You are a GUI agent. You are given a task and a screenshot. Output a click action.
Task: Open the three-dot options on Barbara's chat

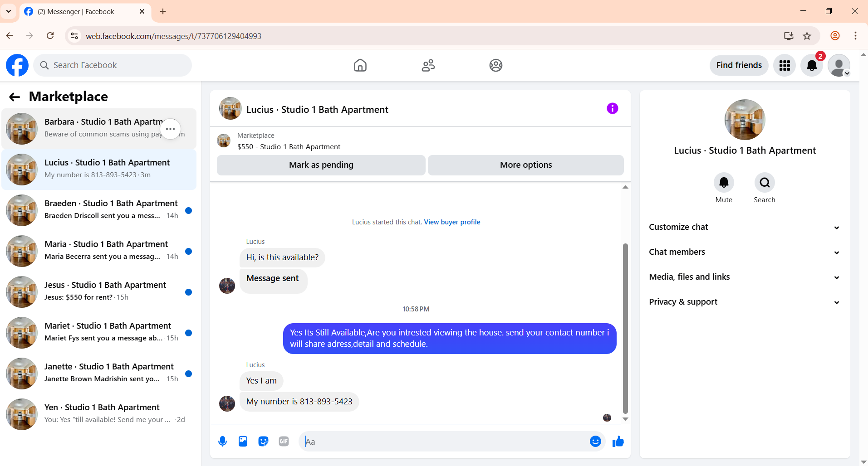170,129
